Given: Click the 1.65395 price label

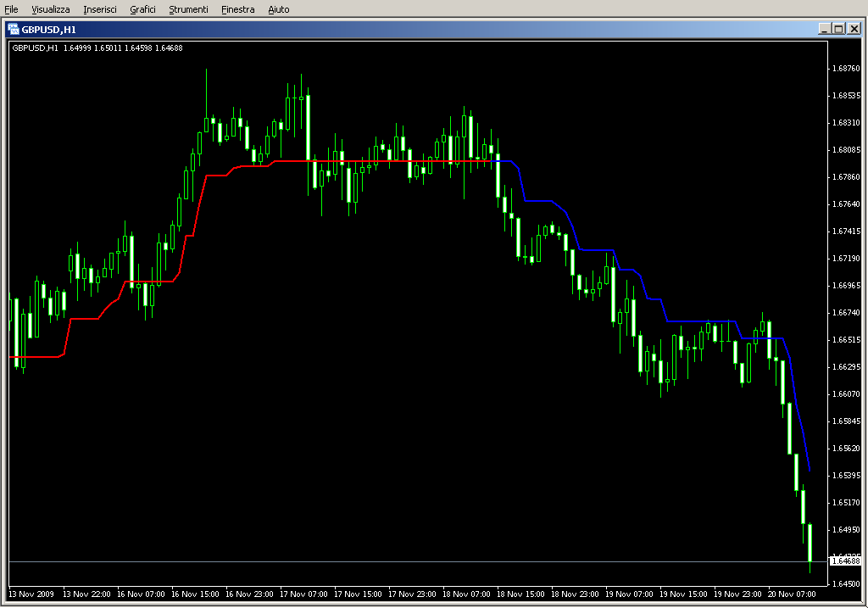Looking at the screenshot, I should click(847, 476).
